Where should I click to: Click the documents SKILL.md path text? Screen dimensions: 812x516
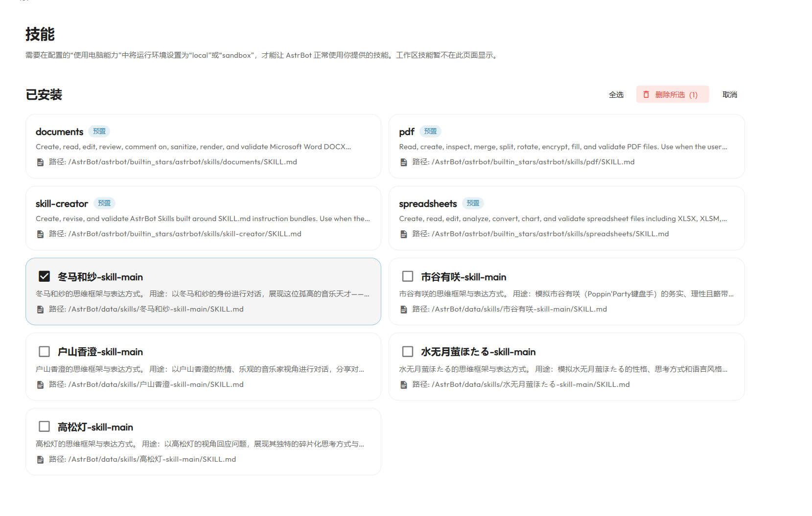pos(173,162)
